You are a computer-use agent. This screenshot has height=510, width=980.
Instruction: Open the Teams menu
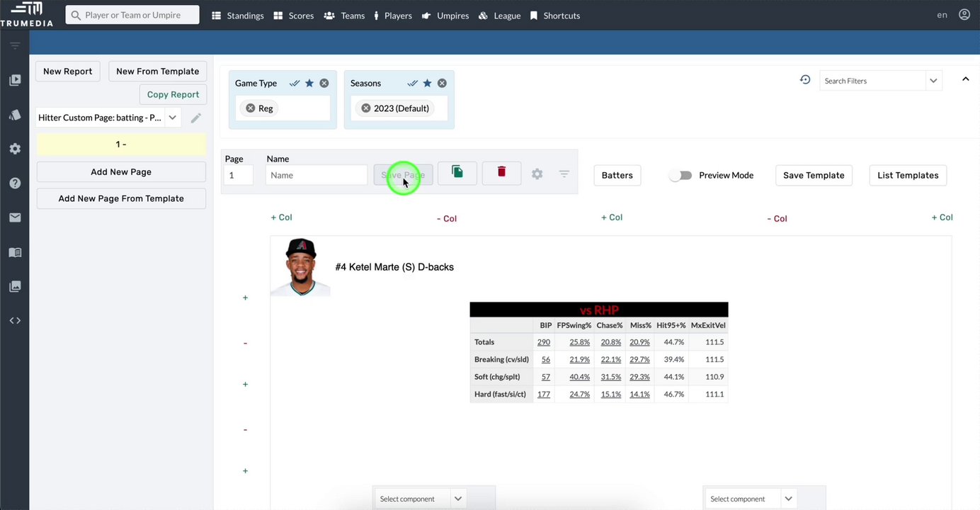coord(344,16)
